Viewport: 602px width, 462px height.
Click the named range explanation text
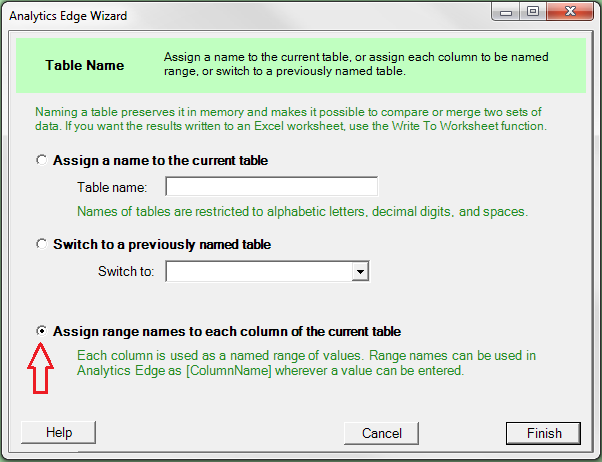[307, 364]
